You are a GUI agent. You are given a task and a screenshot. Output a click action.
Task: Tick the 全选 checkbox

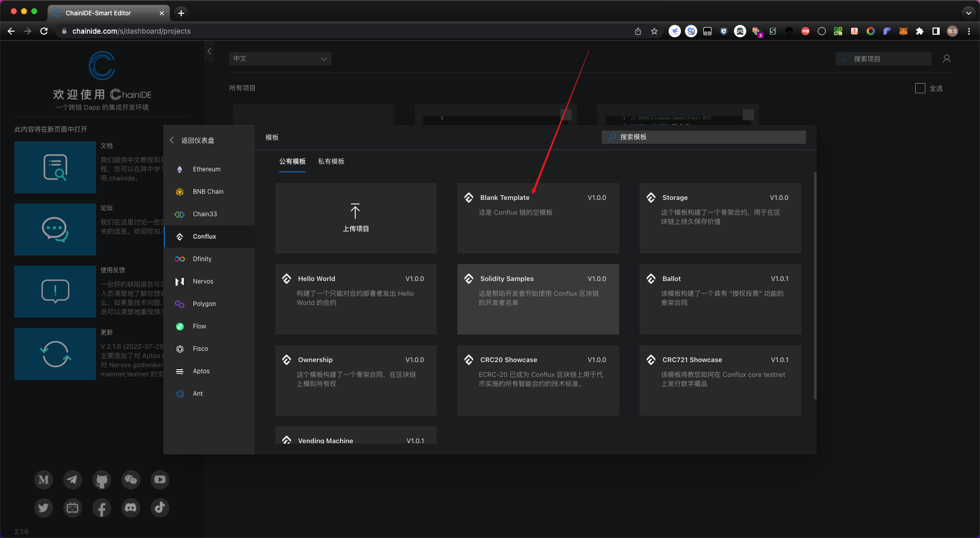[920, 88]
